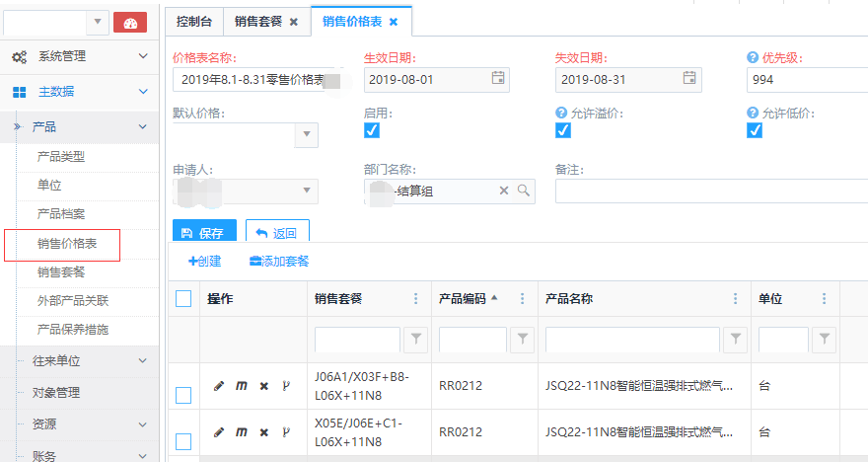Select the first table row checkbox
This screenshot has height=462, width=868.
pyautogui.click(x=183, y=395)
